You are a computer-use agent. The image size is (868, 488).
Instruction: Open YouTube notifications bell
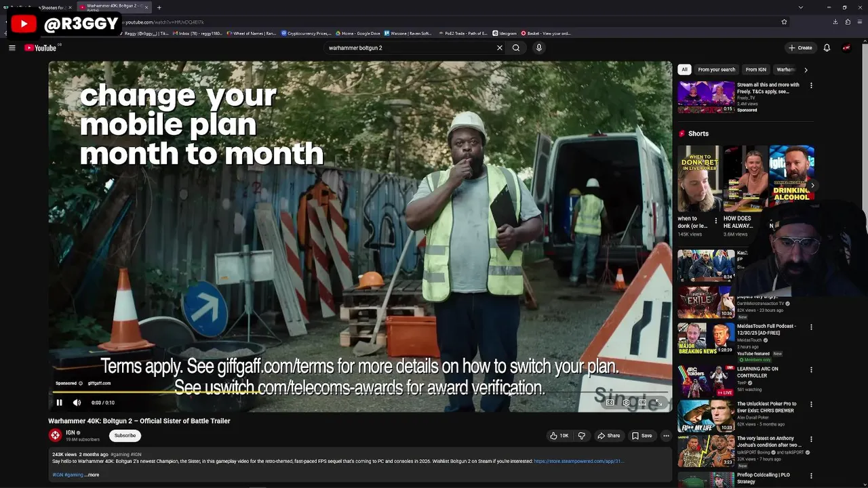pos(827,47)
